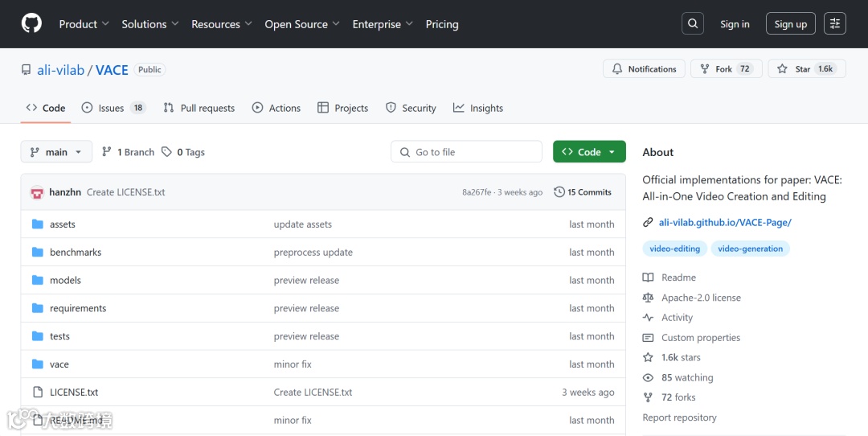
Task: Switch to the Insights tab
Action: [477, 108]
